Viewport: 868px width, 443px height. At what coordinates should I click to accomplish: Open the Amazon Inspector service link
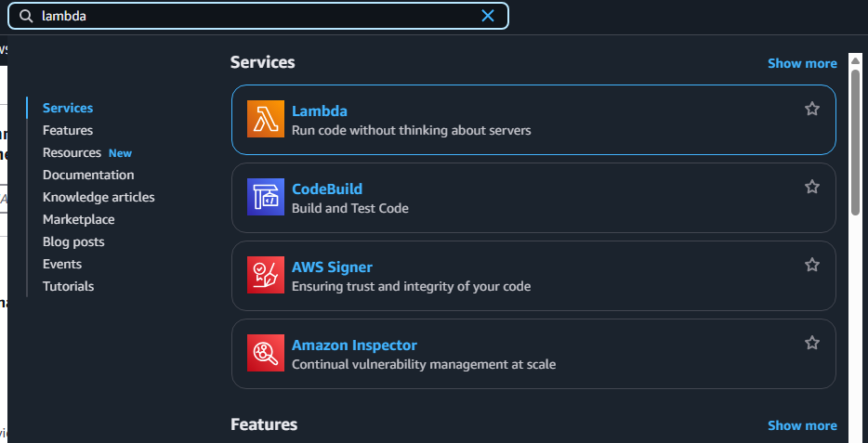point(354,345)
